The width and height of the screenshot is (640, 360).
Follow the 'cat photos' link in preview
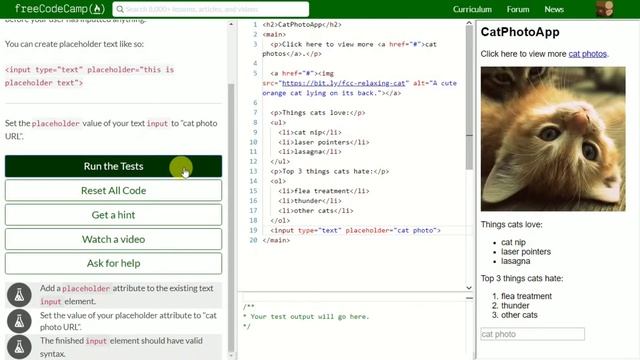(x=588, y=54)
